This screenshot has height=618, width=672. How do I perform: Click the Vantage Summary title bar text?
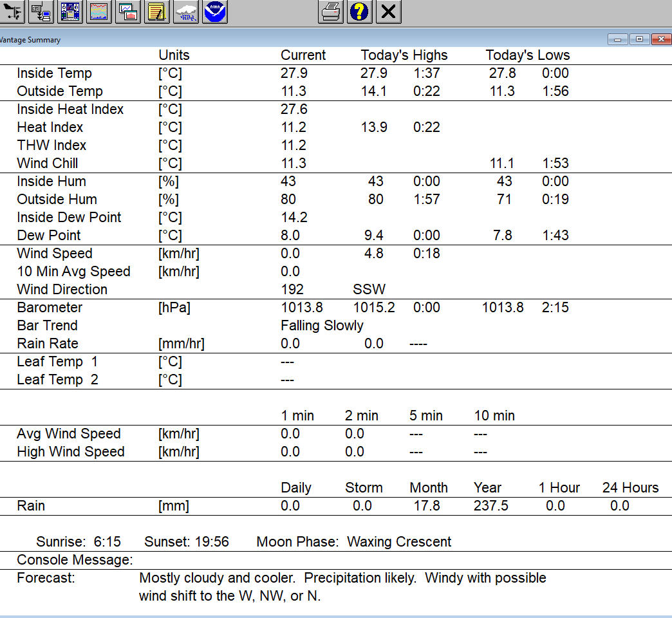pos(30,40)
